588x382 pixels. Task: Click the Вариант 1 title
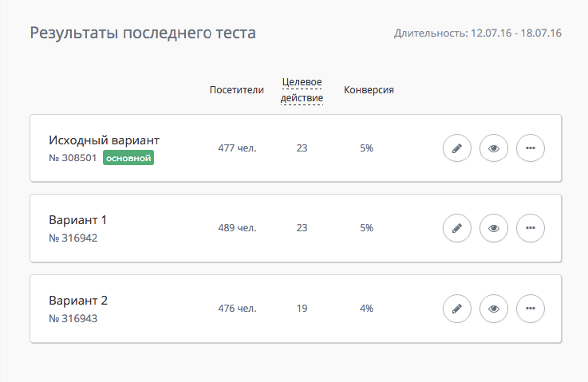(78, 220)
